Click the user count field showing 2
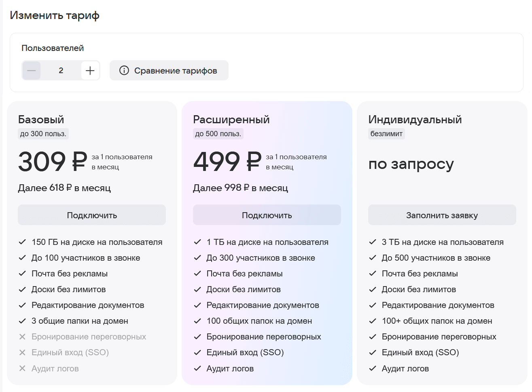This screenshot has width=532, height=392. point(61,71)
